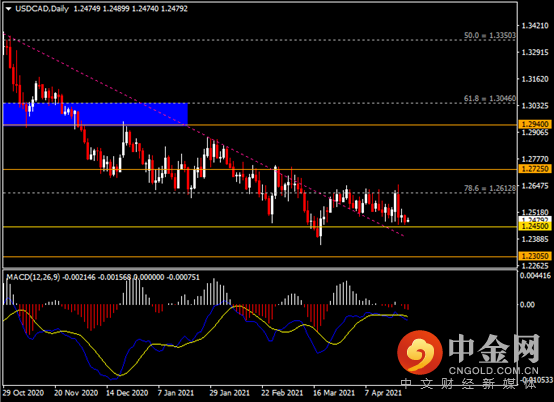Click the MACD zero level 0.00 label
554x402 pixels.
pyautogui.click(x=527, y=305)
